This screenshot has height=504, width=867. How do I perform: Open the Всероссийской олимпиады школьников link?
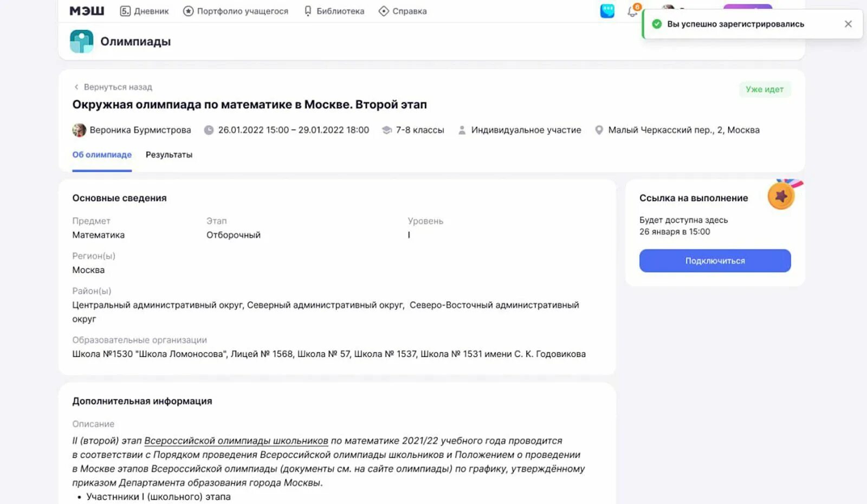[236, 441]
